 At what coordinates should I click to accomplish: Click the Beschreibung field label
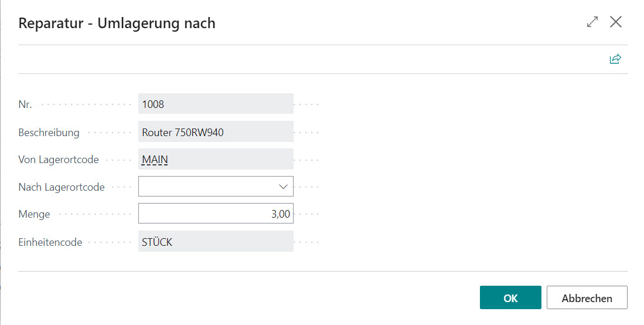point(49,133)
